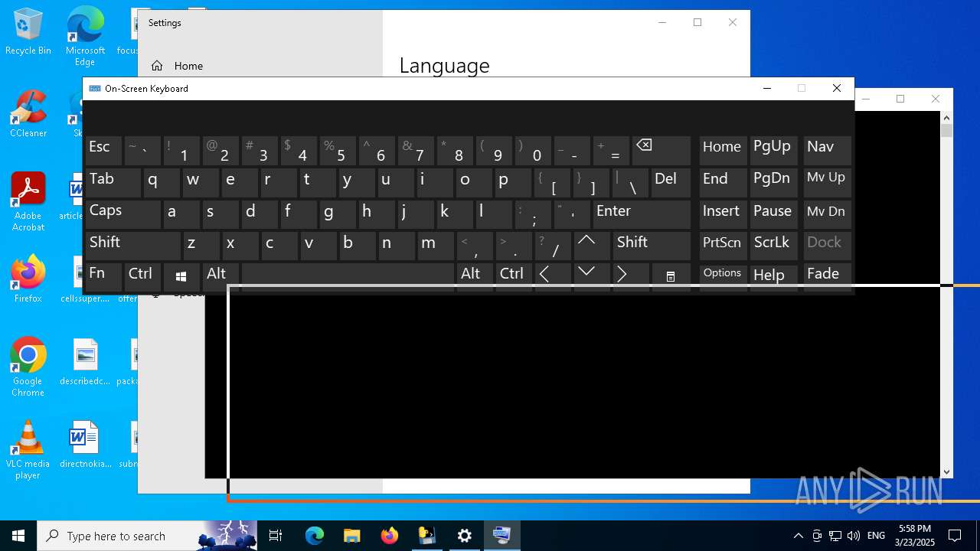Viewport: 980px width, 551px height.
Task: Show hidden system tray icons chevron
Action: click(799, 536)
